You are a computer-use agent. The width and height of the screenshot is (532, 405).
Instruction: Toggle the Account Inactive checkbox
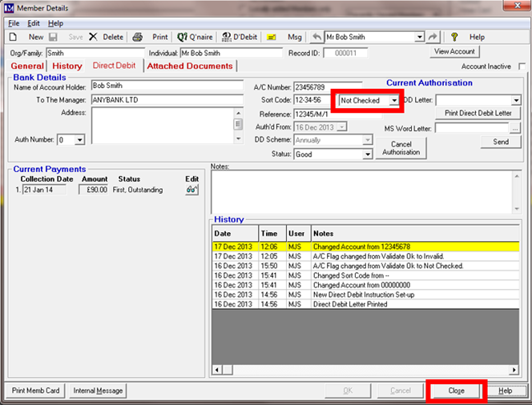[522, 66]
